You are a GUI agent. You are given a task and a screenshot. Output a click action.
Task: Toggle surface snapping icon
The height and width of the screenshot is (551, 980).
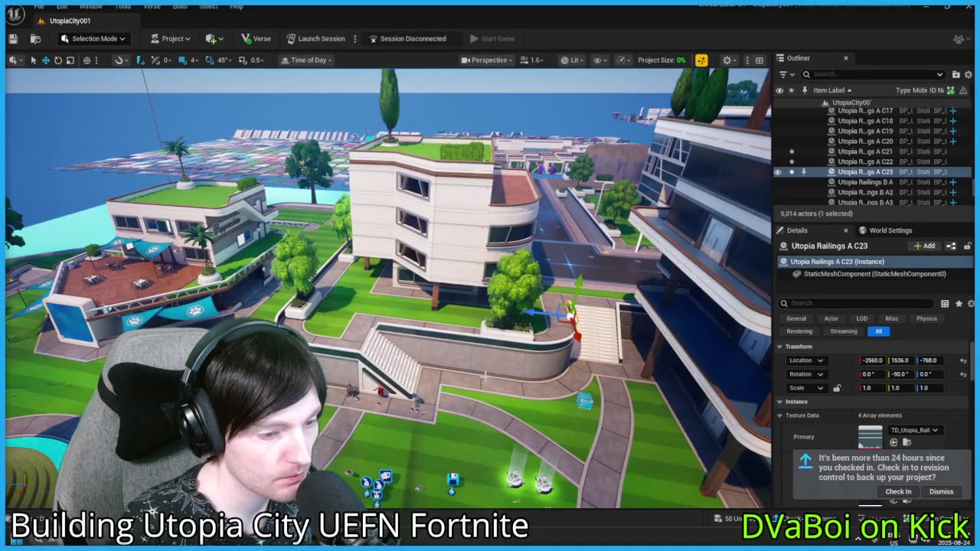119,60
